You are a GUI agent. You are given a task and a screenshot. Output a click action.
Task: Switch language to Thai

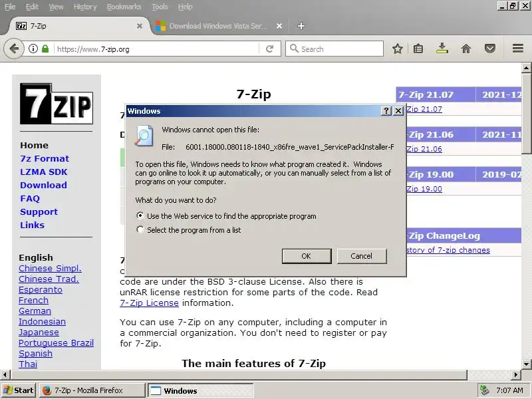(28, 364)
